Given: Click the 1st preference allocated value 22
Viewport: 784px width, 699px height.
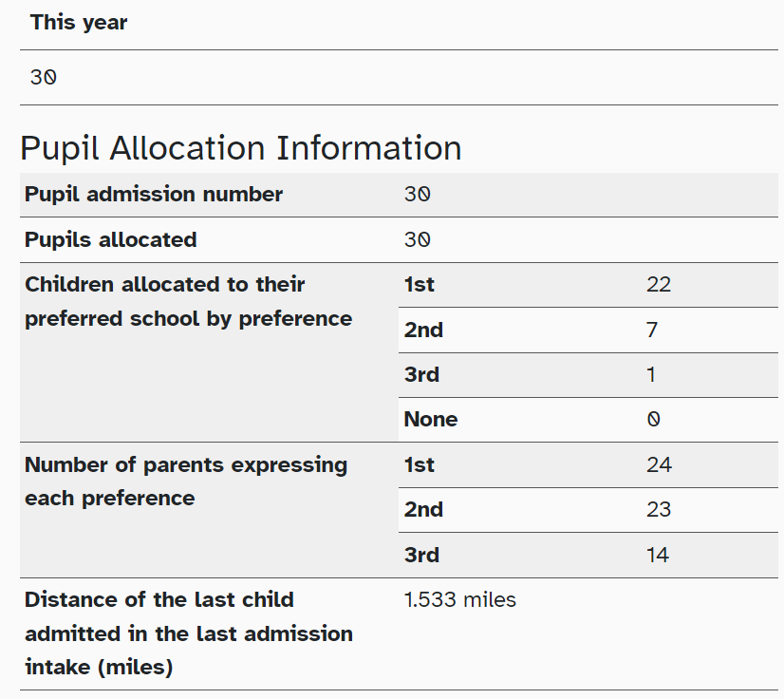Looking at the screenshot, I should click(659, 285).
